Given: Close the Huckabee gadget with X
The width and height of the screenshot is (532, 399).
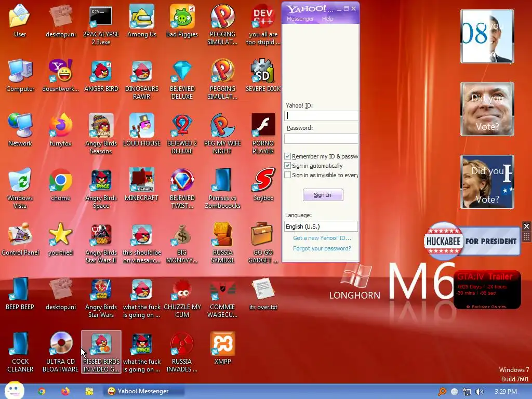Looking at the screenshot, I should [526, 226].
